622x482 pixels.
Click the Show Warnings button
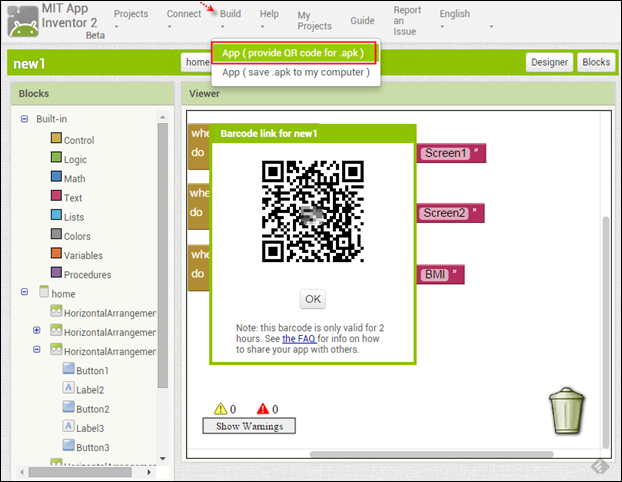[249, 426]
